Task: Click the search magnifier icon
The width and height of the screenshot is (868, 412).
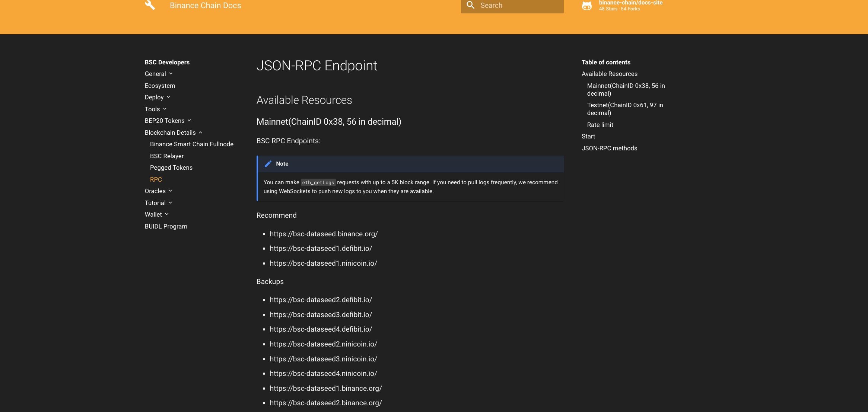Action: (471, 5)
